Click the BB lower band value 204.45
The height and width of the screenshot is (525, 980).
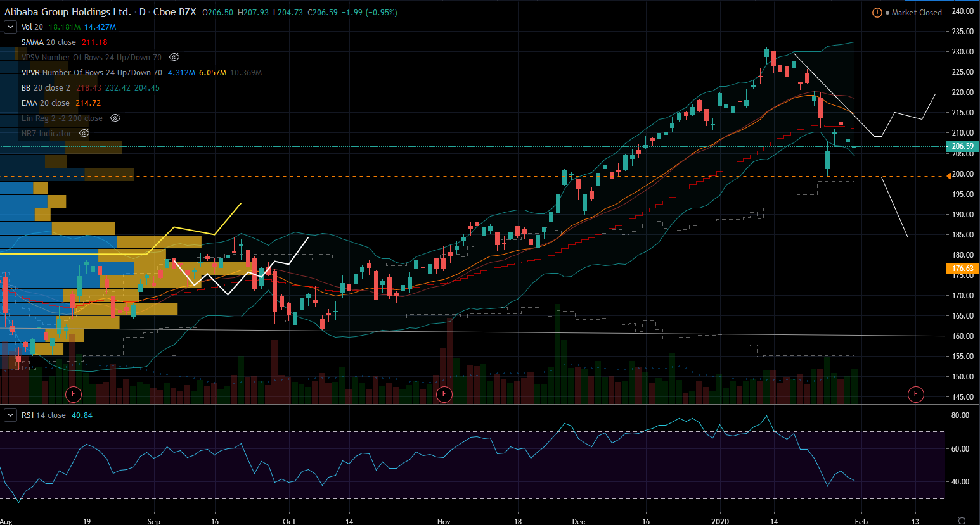point(146,88)
